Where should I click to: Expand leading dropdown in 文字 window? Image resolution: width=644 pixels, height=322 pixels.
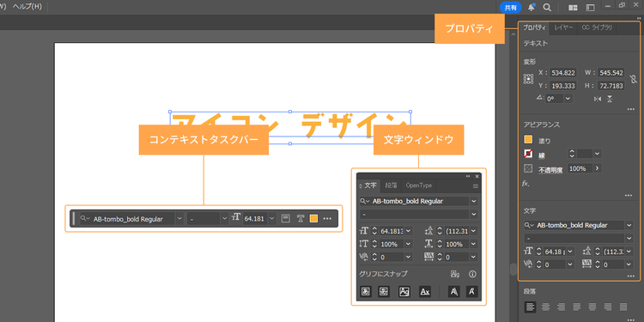click(x=474, y=231)
